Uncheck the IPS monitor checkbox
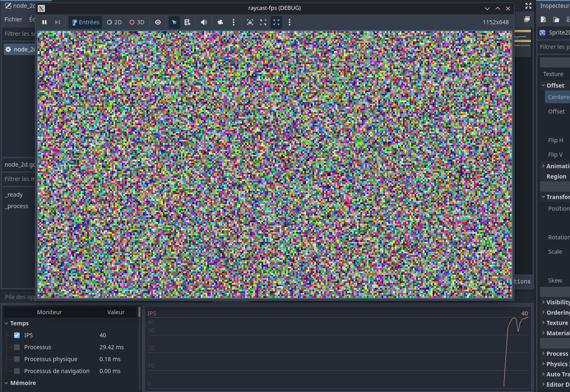570x392 pixels. coord(17,335)
